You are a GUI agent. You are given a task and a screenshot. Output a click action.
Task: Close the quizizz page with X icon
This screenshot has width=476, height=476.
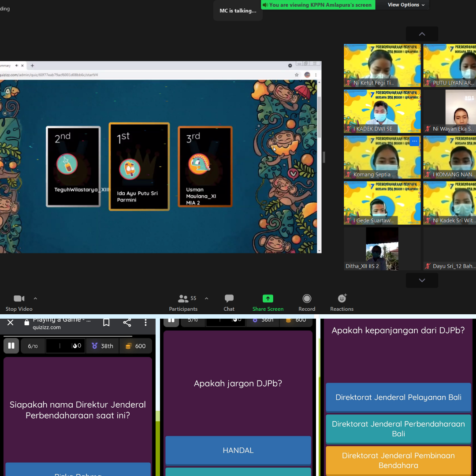[10, 322]
